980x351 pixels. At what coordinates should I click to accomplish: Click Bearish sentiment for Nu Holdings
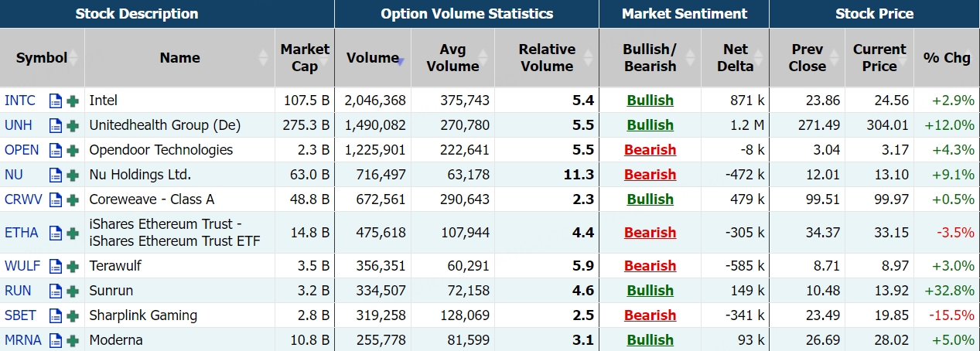(650, 175)
